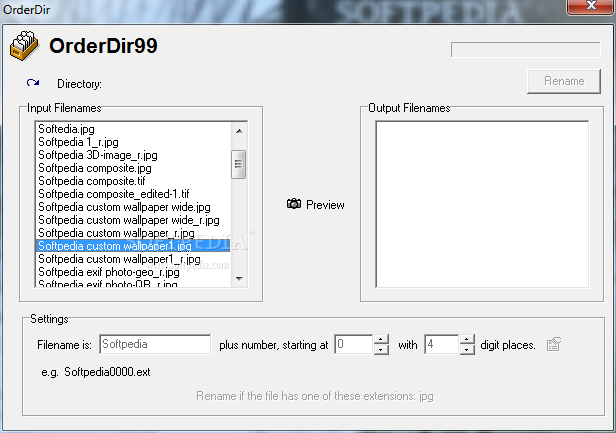Image resolution: width=616 pixels, height=433 pixels.
Task: Click the Preview label button
Action: [x=325, y=205]
